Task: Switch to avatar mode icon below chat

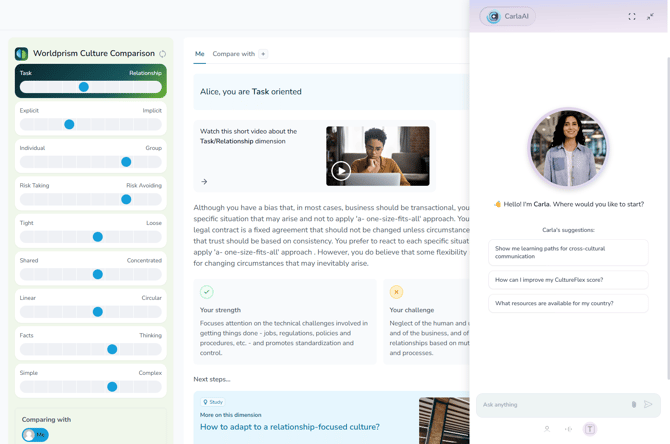Action: (547, 429)
